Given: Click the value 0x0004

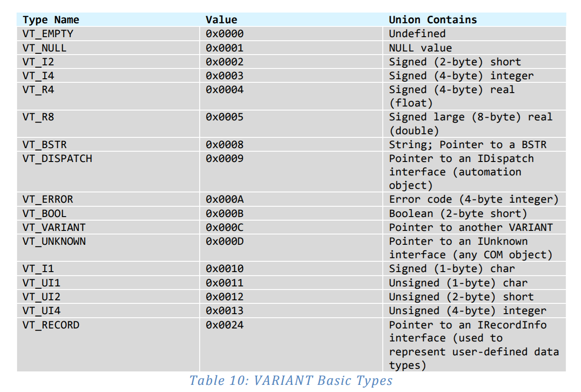Looking at the screenshot, I should coord(225,89).
